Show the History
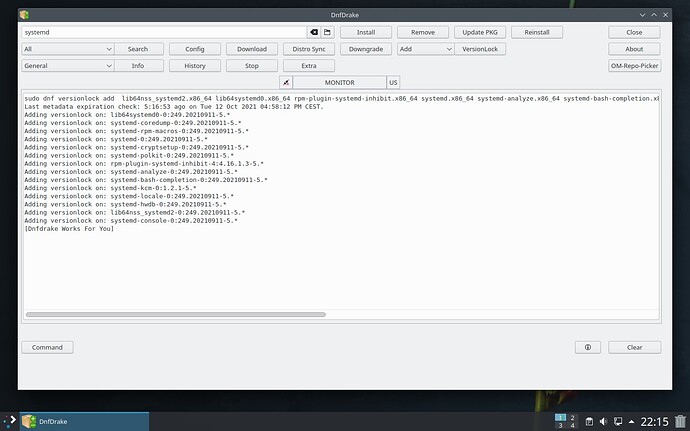690x431 pixels. coord(195,66)
